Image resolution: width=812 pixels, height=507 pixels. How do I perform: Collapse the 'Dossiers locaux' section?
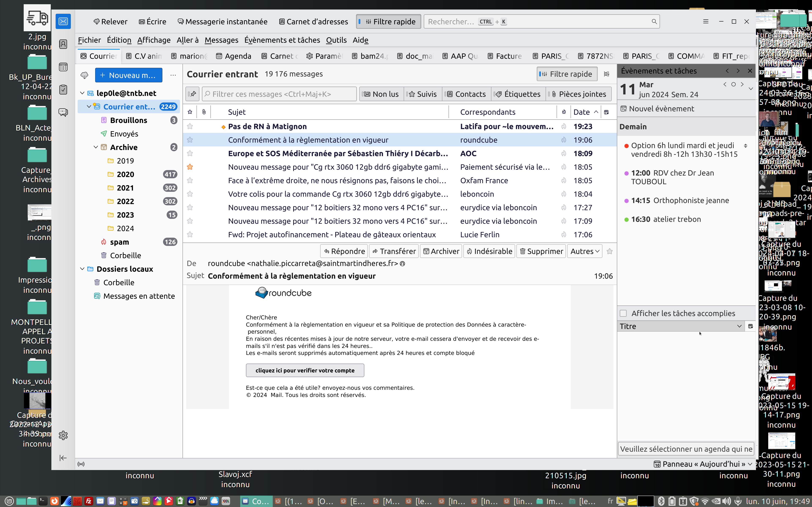pyautogui.click(x=82, y=269)
